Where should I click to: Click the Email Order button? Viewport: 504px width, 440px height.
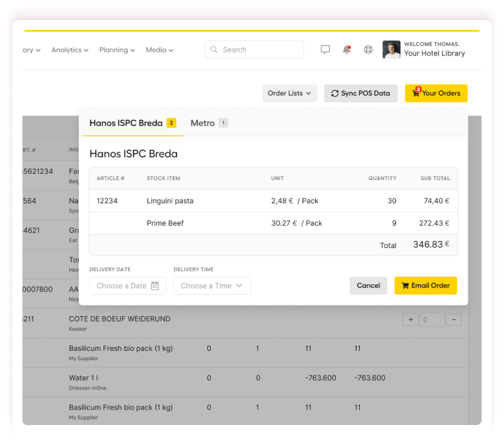pos(425,285)
